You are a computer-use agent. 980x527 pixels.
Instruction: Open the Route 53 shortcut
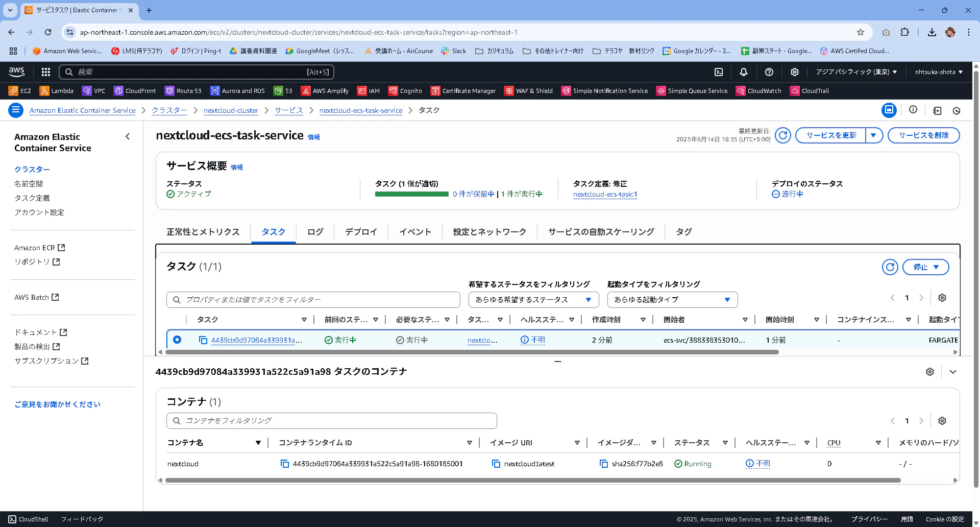point(183,91)
